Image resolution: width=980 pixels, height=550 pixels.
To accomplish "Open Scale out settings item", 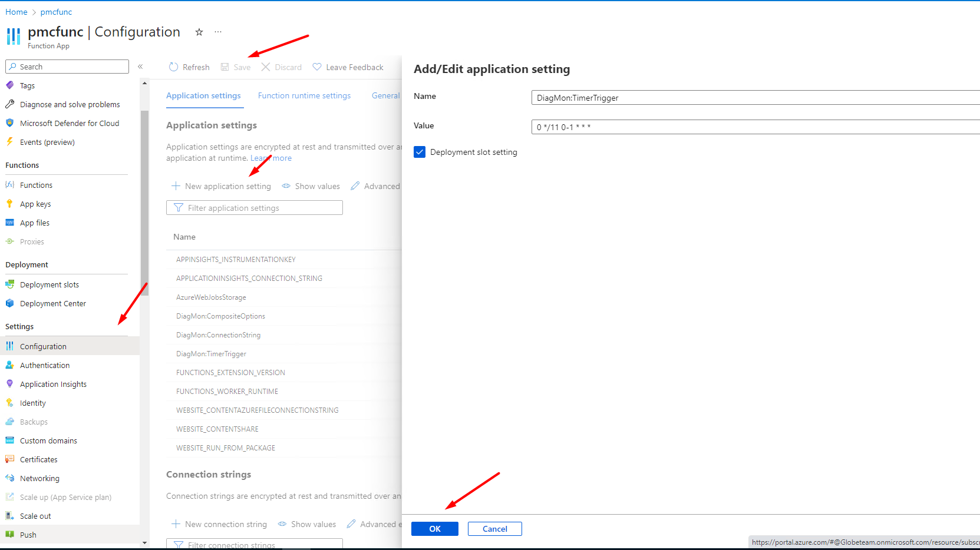I will [x=35, y=516].
